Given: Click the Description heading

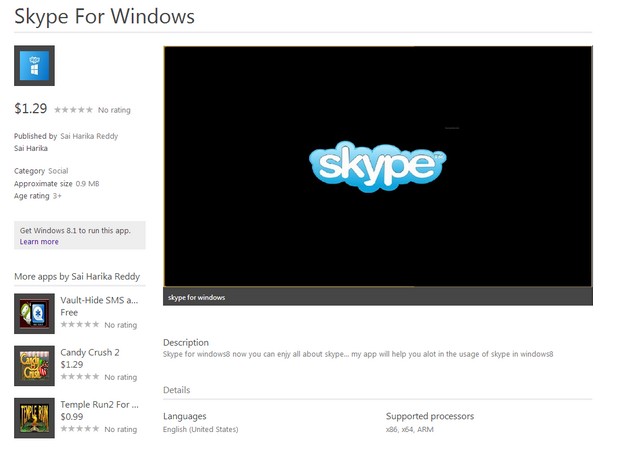Looking at the screenshot, I should [186, 342].
